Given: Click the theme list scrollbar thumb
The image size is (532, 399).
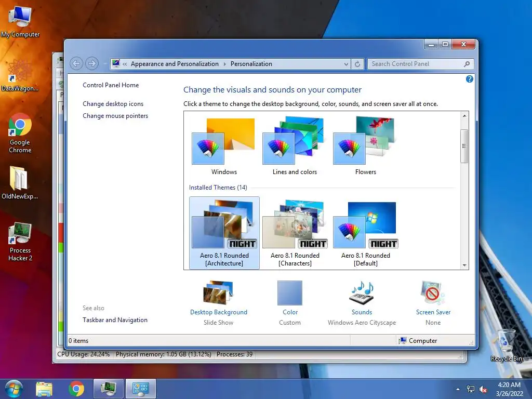Looking at the screenshot, I should click(464, 146).
